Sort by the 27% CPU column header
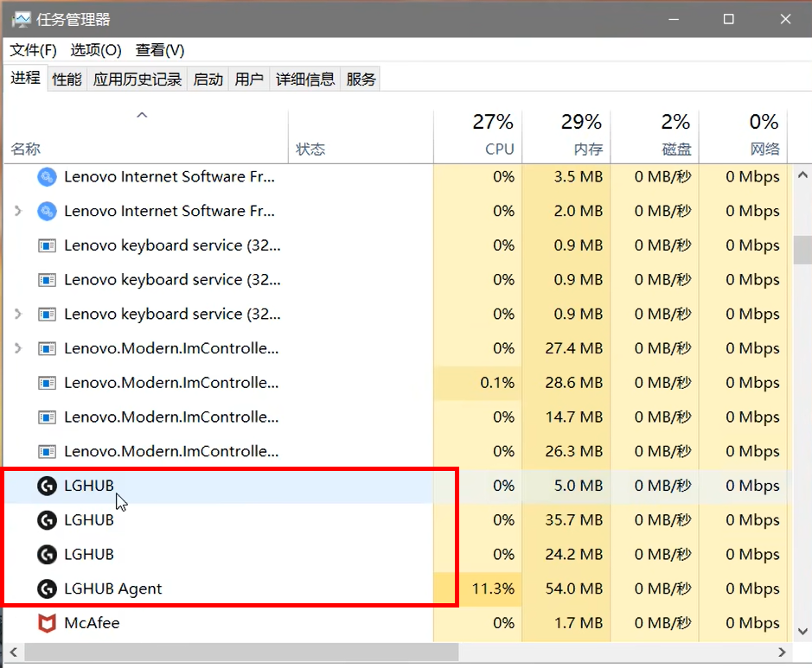Viewport: 812px width, 668px height. tap(477, 136)
